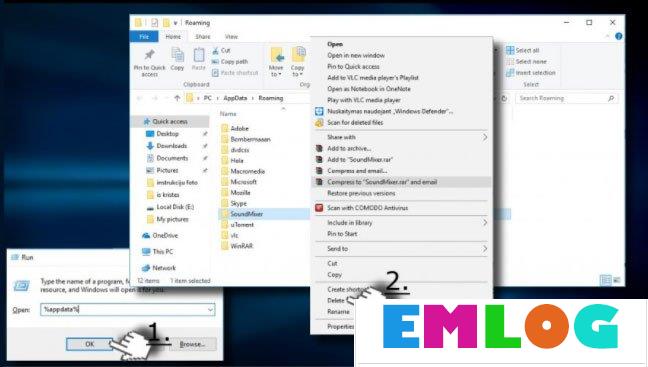Choose Scan for deleted files
648x367 pixels.
355,122
